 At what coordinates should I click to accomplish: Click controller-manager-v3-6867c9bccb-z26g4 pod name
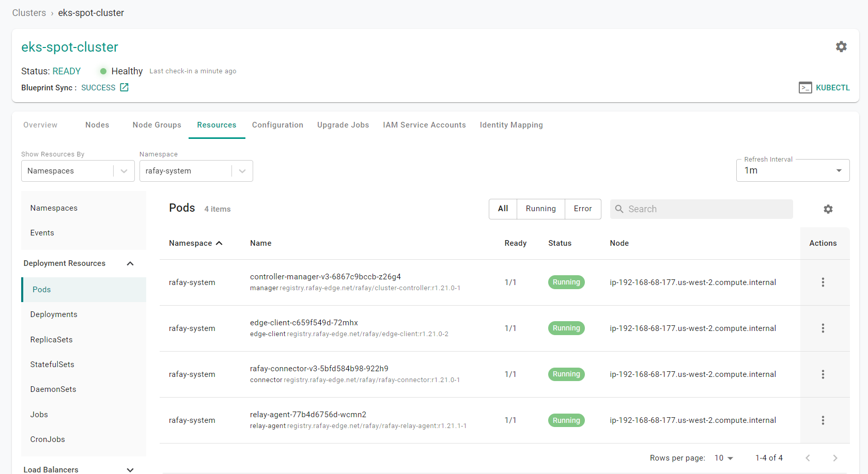coord(326,277)
